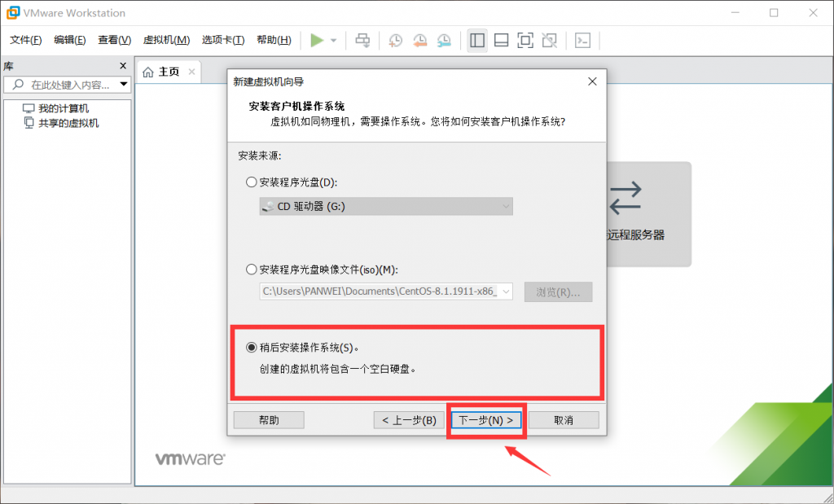Minimize the VMware Workstation window
Image resolution: width=834 pixels, height=504 pixels.
point(735,13)
